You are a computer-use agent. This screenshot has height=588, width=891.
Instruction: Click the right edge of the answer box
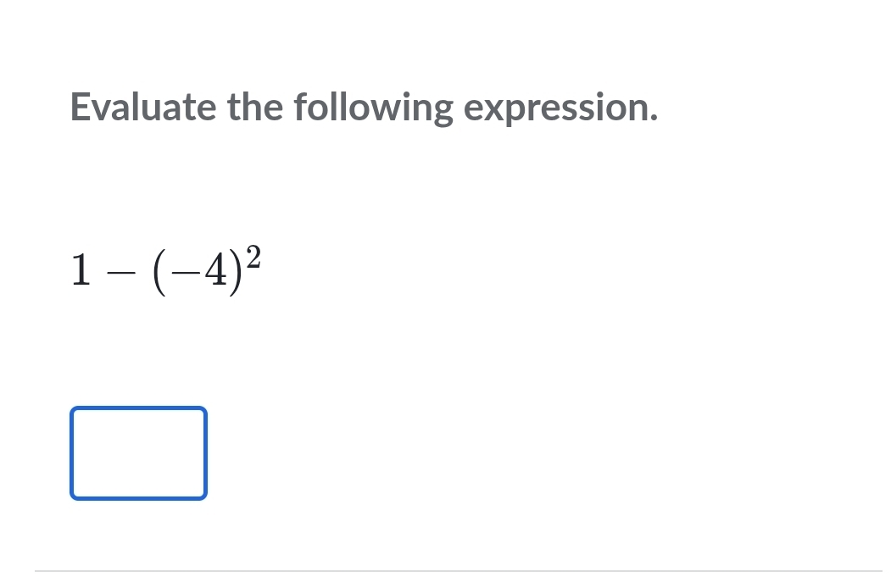(205, 453)
